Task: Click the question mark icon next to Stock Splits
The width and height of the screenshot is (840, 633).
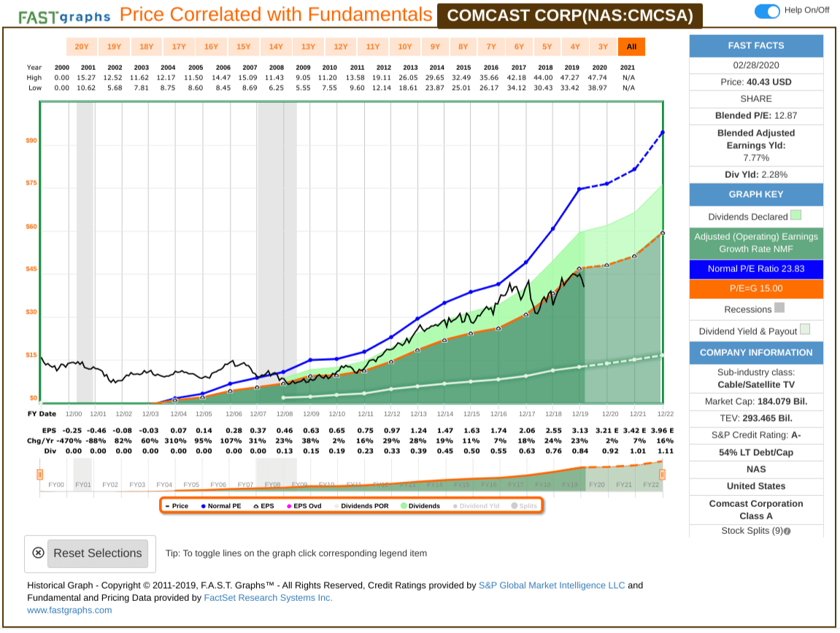Action: [x=787, y=531]
